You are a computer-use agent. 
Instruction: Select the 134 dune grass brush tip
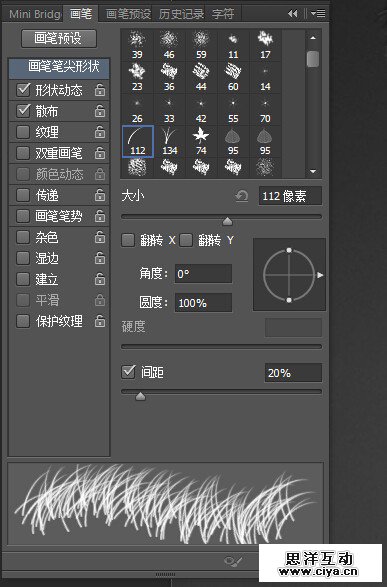[170, 142]
